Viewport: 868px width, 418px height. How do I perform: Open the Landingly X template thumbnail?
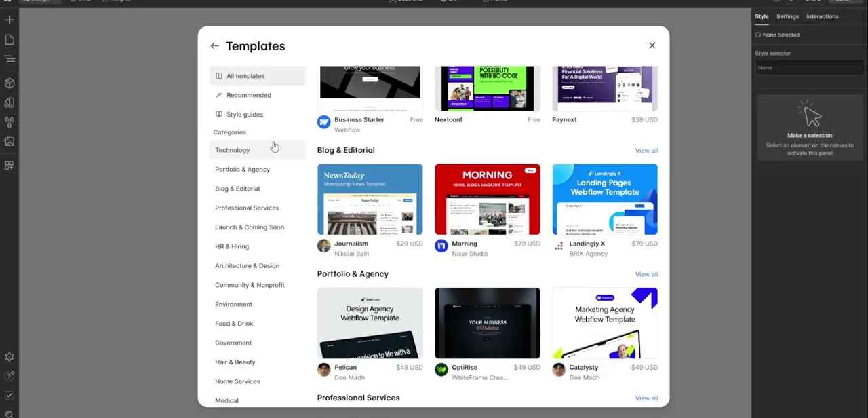point(605,199)
